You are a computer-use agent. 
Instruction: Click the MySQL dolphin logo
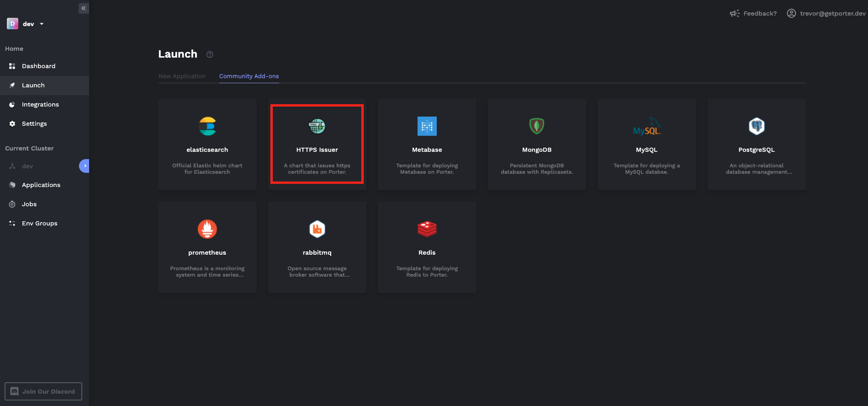pyautogui.click(x=647, y=127)
